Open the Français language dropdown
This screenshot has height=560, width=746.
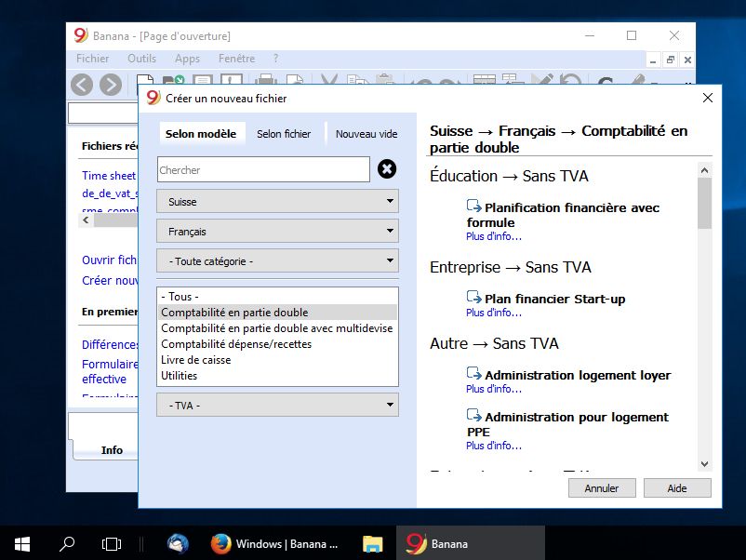pyautogui.click(x=277, y=232)
